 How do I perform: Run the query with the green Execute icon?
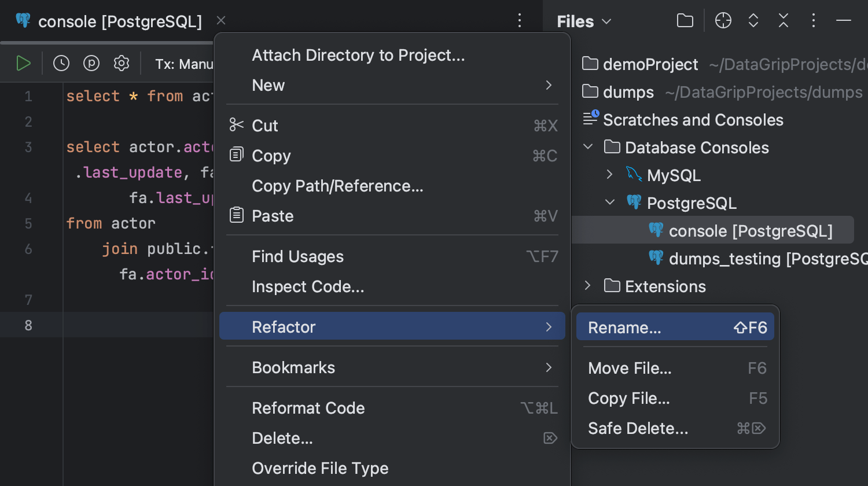23,63
